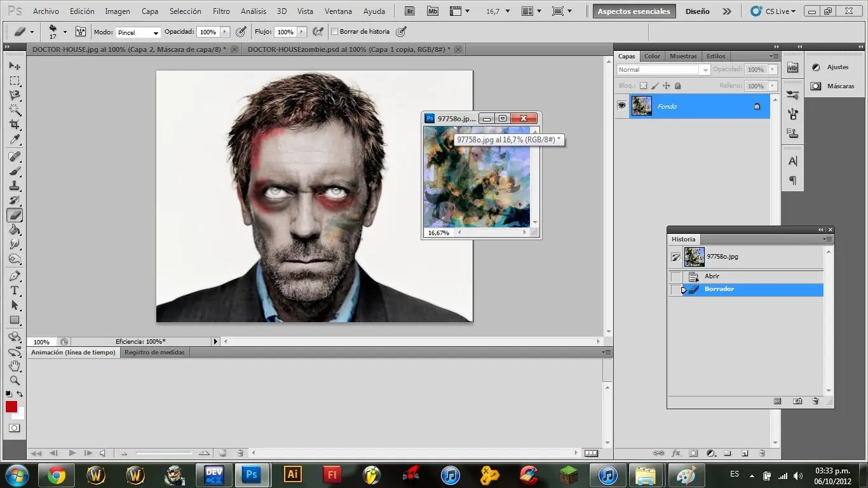Toggle lock all in Capas panel
The image size is (868, 488).
click(677, 86)
